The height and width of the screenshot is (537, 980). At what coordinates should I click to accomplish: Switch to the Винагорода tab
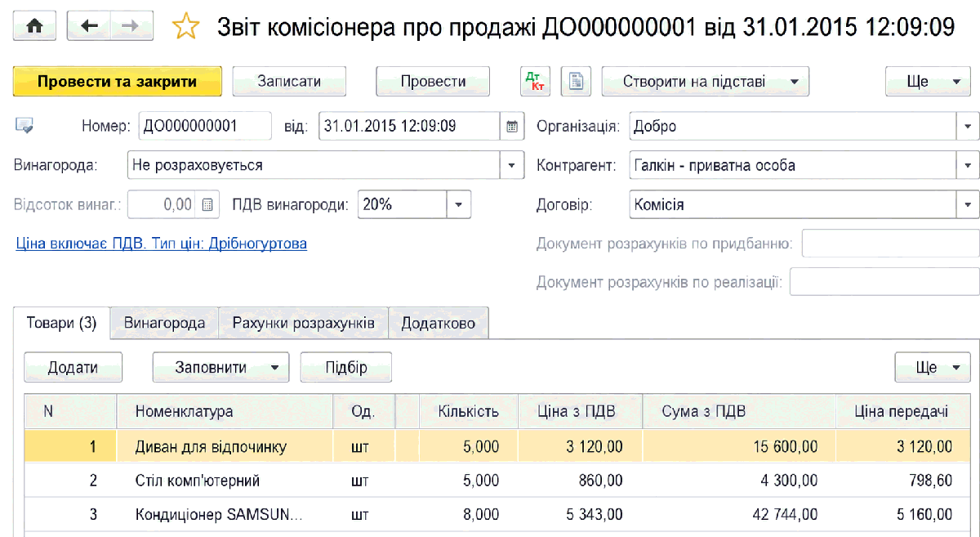pyautogui.click(x=164, y=323)
